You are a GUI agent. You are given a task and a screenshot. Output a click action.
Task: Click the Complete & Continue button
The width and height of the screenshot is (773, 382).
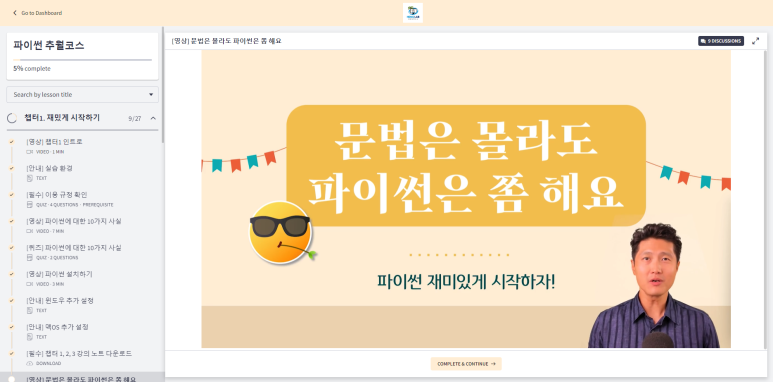[x=466, y=364]
